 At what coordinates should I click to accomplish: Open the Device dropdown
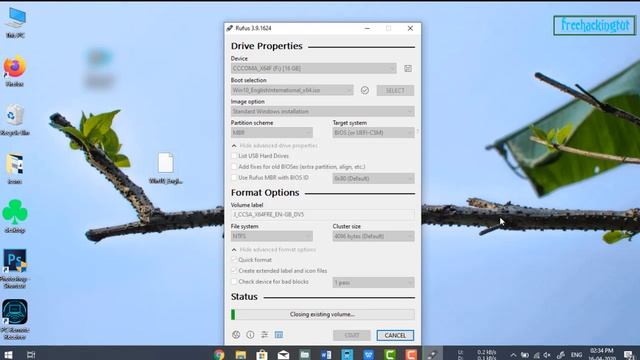pyautogui.click(x=313, y=68)
